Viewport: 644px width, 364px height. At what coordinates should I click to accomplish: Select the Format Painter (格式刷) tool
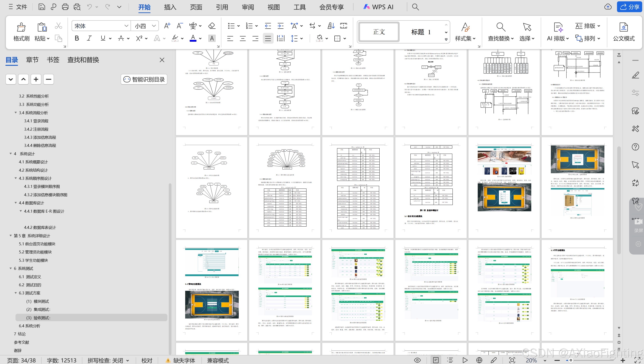21,32
